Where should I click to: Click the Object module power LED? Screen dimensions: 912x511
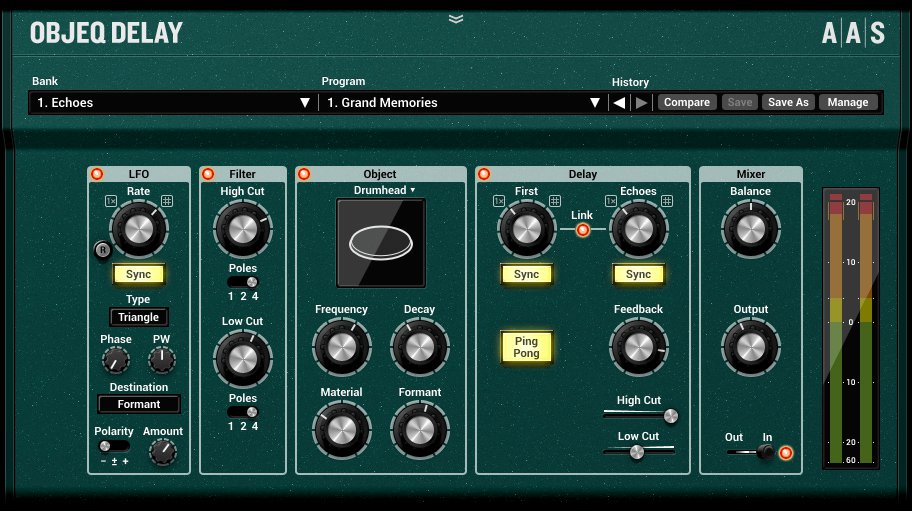(304, 174)
